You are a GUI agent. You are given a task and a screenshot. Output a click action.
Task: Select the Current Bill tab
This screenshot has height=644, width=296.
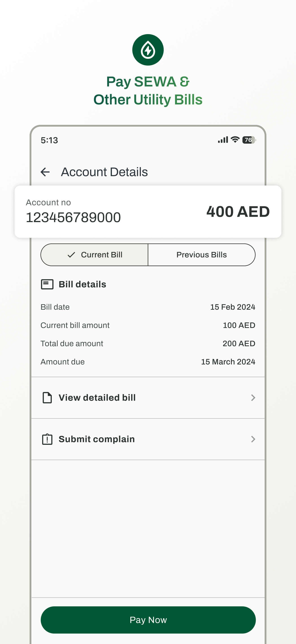click(x=94, y=255)
